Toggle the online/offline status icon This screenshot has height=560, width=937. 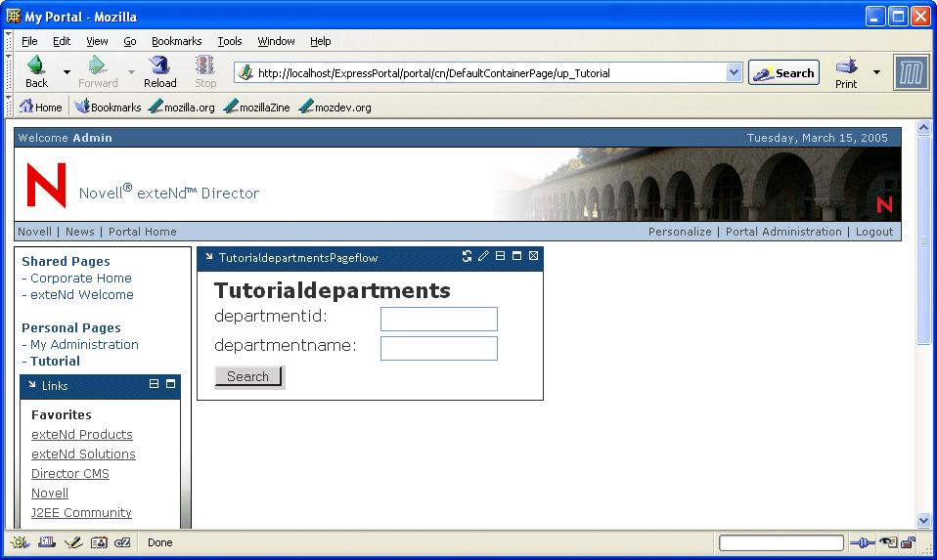pos(863,542)
